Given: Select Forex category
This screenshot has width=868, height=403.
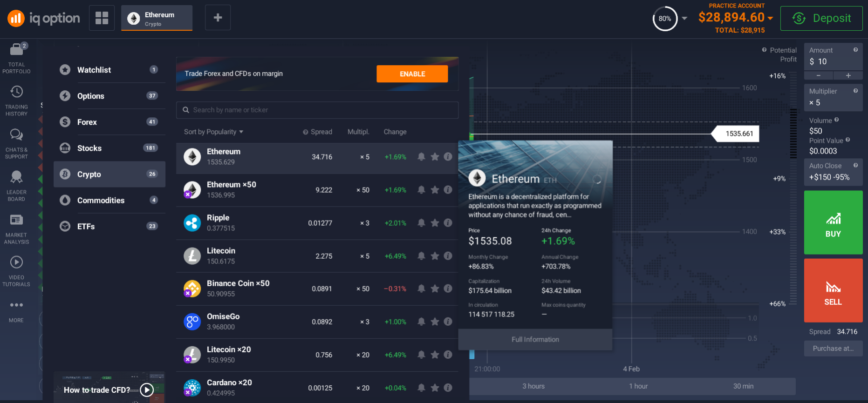Looking at the screenshot, I should [x=109, y=122].
